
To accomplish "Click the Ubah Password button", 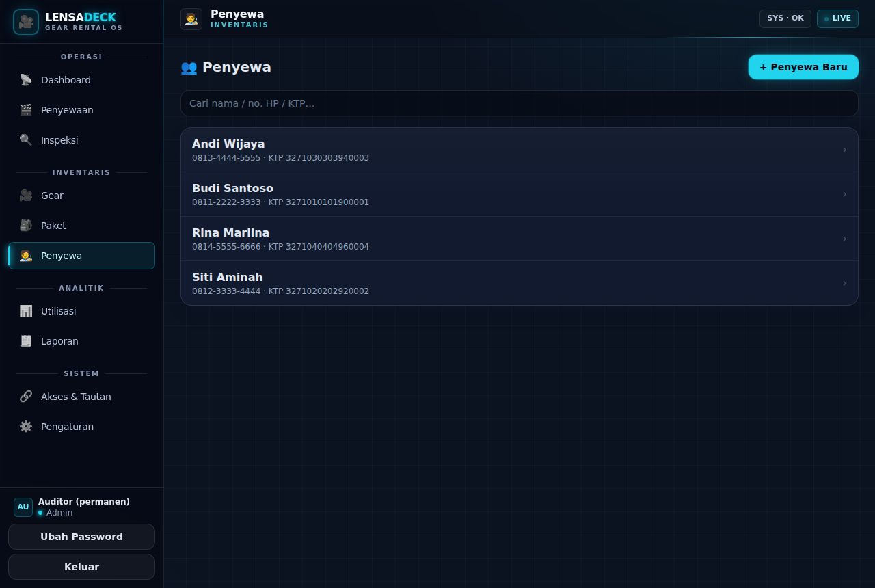I will pos(81,537).
